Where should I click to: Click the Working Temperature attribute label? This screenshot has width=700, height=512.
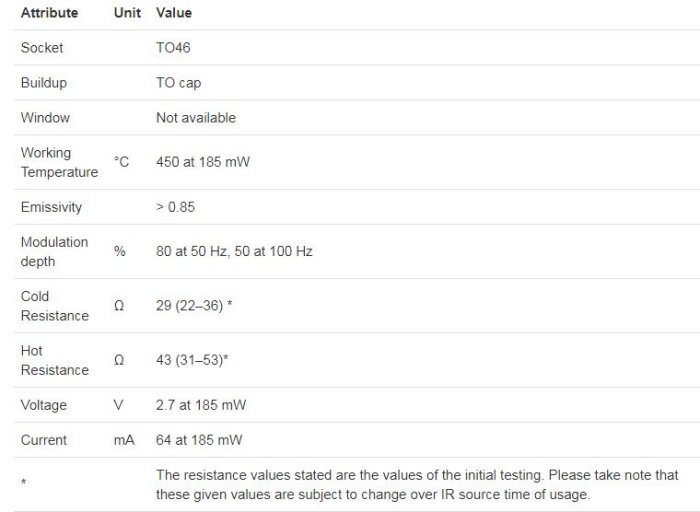tap(59, 162)
